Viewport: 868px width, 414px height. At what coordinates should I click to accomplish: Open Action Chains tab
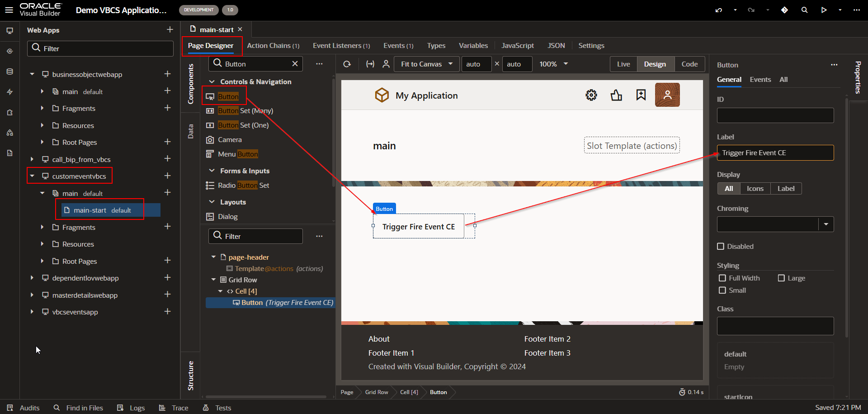pyautogui.click(x=273, y=46)
